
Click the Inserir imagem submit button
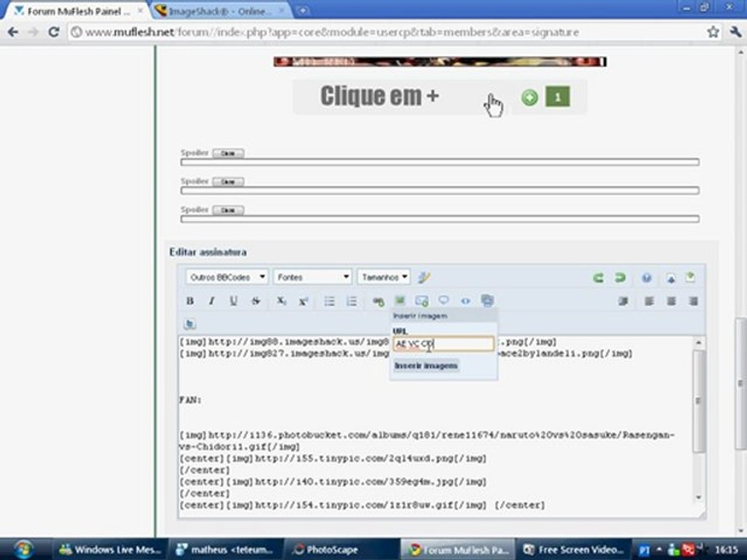click(426, 366)
